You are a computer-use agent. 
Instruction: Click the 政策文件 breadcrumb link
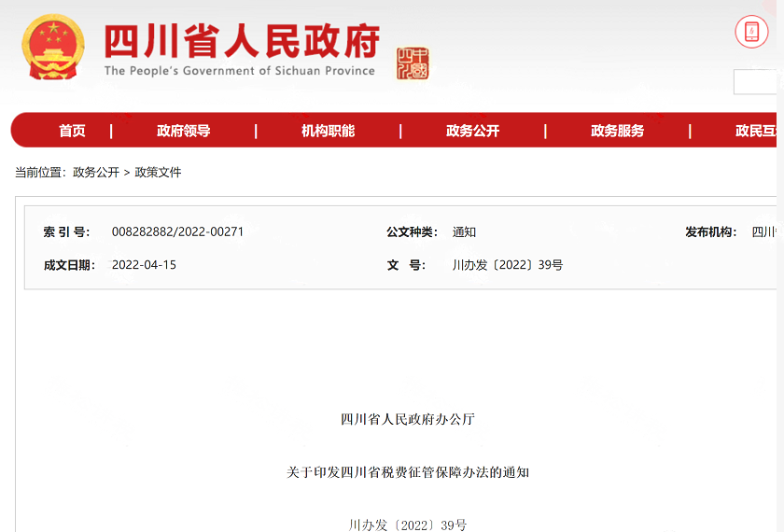(x=158, y=173)
